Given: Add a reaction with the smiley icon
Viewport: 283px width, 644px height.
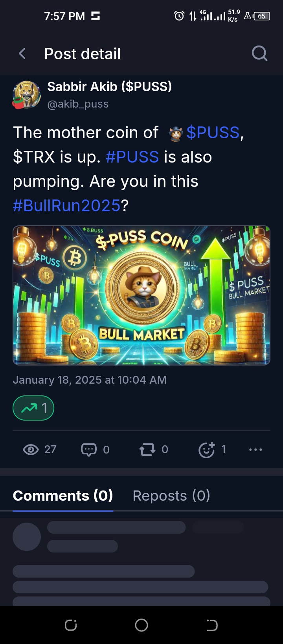Looking at the screenshot, I should [207, 450].
